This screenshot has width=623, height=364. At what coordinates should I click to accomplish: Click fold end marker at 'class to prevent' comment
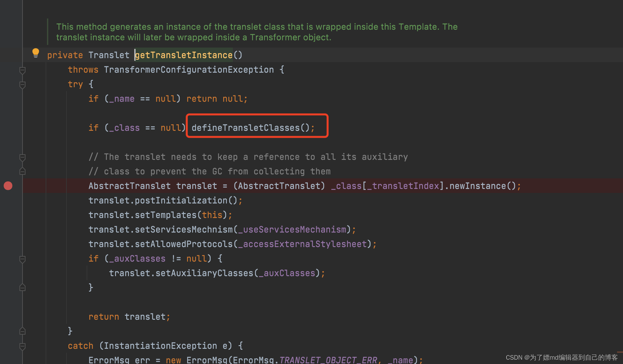22,171
